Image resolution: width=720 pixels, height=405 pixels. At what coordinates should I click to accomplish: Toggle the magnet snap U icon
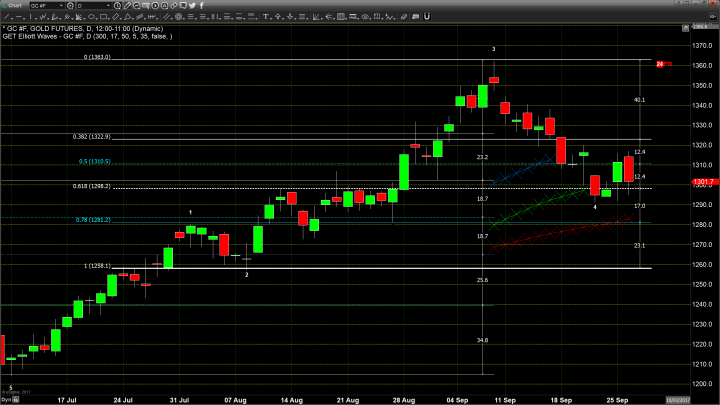pyautogui.click(x=427, y=17)
